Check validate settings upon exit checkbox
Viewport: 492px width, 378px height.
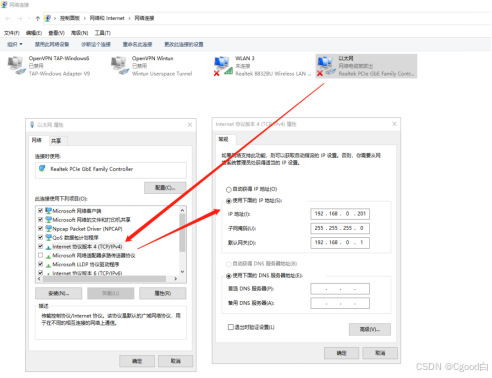click(231, 327)
